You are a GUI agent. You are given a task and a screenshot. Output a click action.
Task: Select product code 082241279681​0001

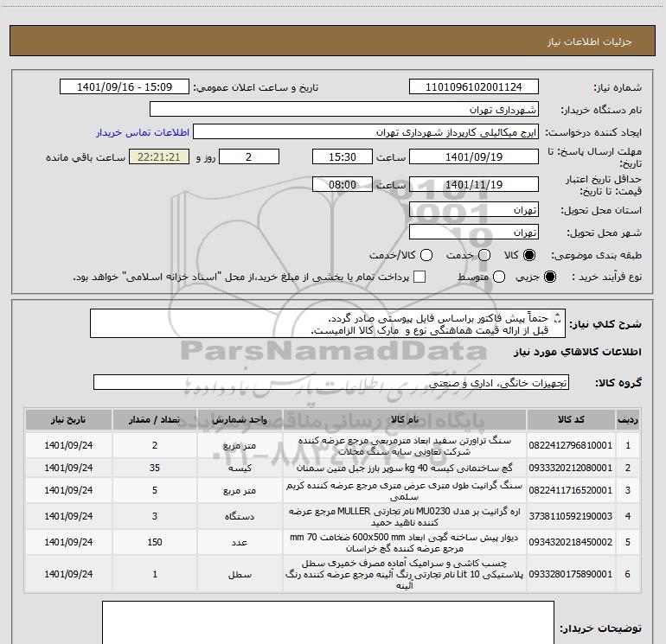click(571, 445)
